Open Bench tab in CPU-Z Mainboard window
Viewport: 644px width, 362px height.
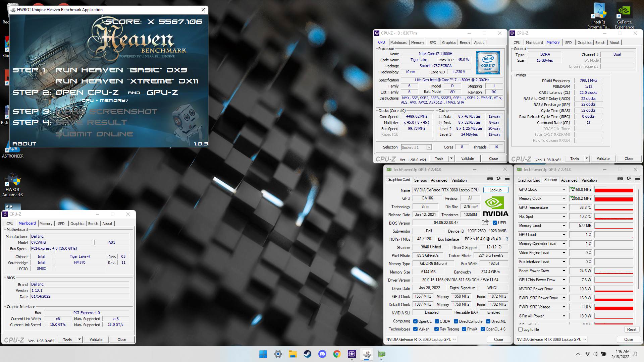[x=93, y=224]
